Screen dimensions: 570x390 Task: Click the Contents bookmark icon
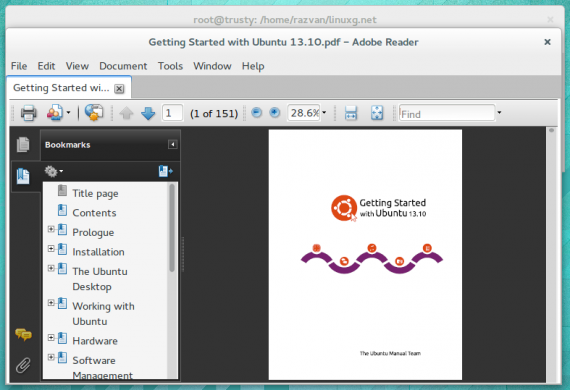click(x=62, y=210)
